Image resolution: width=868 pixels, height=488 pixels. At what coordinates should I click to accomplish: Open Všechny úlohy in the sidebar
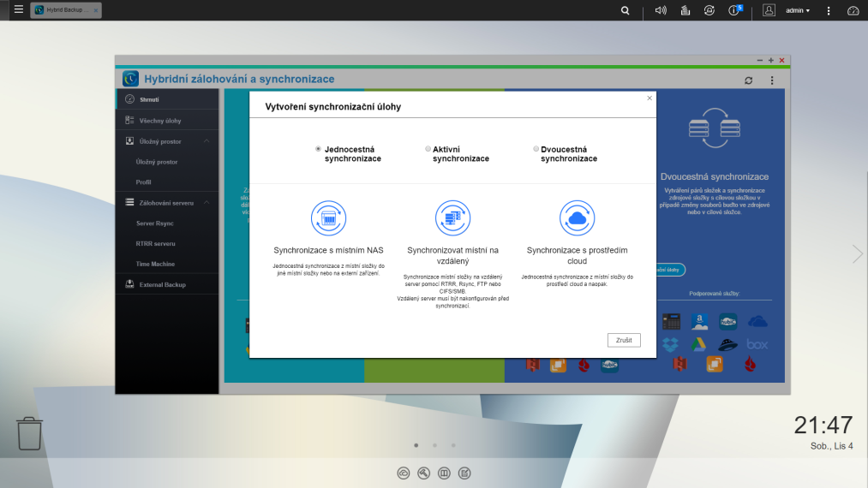167,120
